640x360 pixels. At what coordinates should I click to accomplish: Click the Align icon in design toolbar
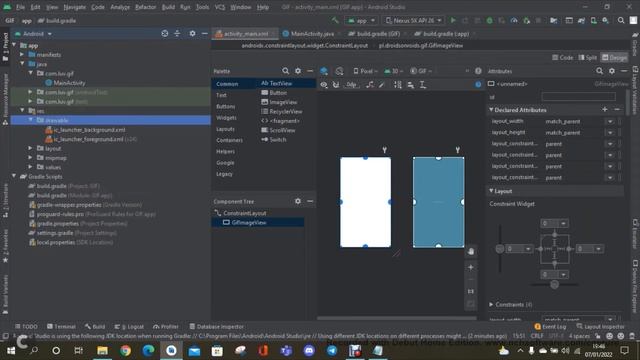pyautogui.click(x=410, y=84)
